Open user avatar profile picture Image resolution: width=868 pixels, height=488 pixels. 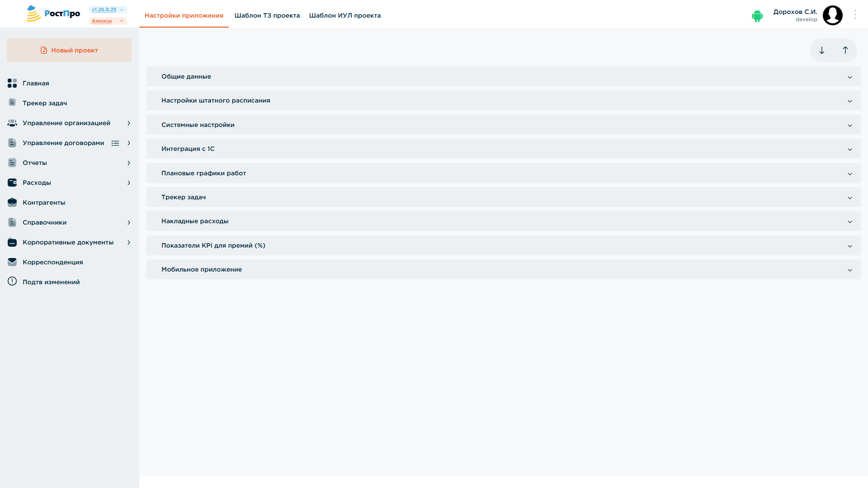[833, 15]
